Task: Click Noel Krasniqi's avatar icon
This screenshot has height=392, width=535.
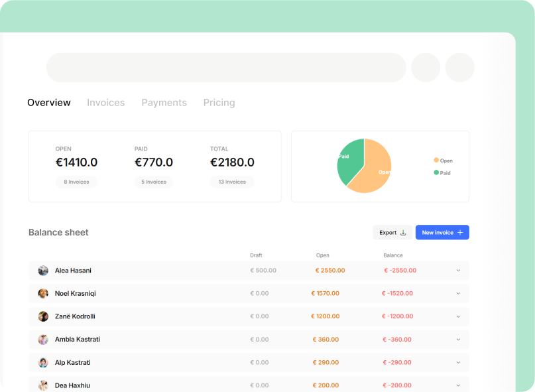Action: (x=43, y=293)
